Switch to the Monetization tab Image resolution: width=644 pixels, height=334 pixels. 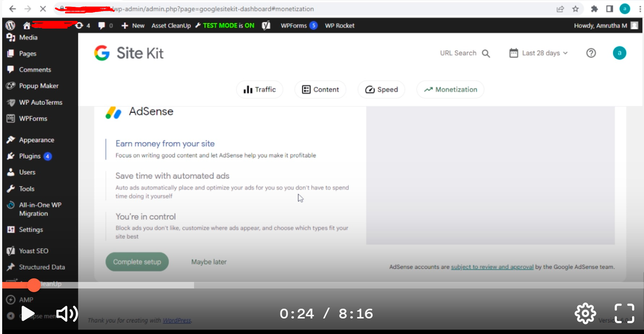click(450, 89)
